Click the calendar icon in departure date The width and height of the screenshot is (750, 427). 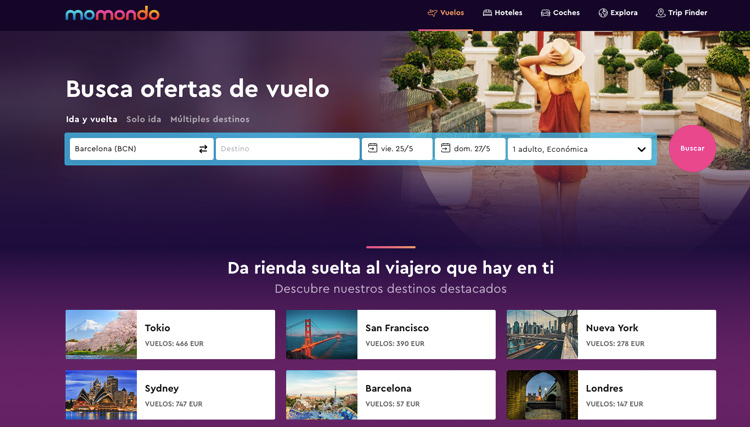pos(372,148)
